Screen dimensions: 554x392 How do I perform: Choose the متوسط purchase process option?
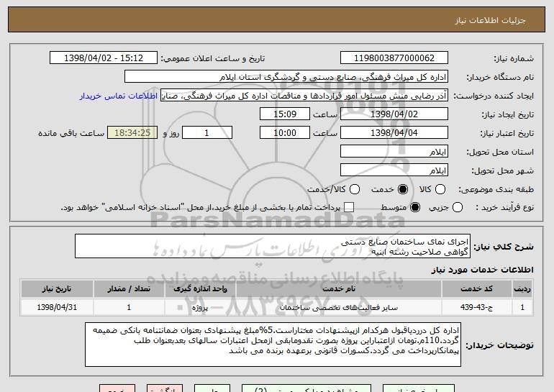pyautogui.click(x=415, y=207)
